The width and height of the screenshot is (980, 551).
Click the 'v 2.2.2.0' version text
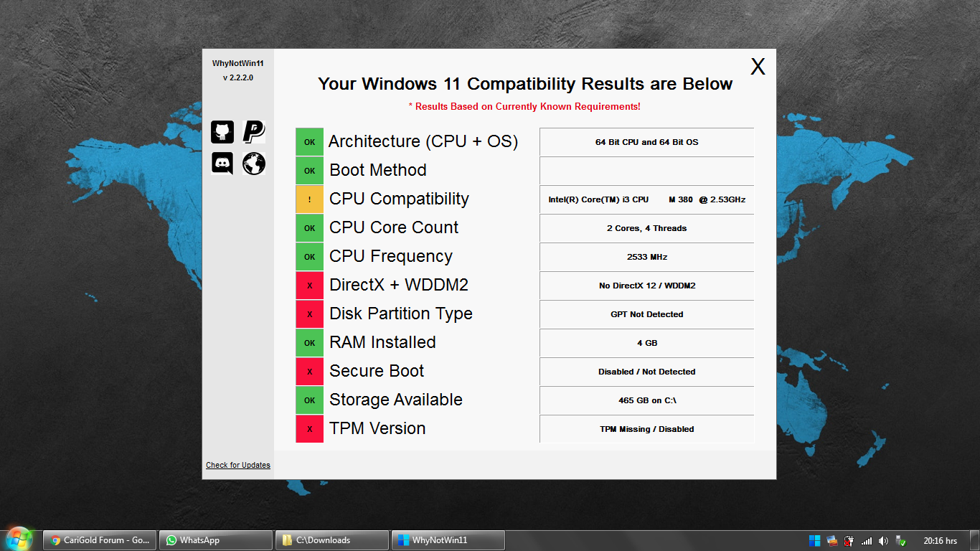237,77
